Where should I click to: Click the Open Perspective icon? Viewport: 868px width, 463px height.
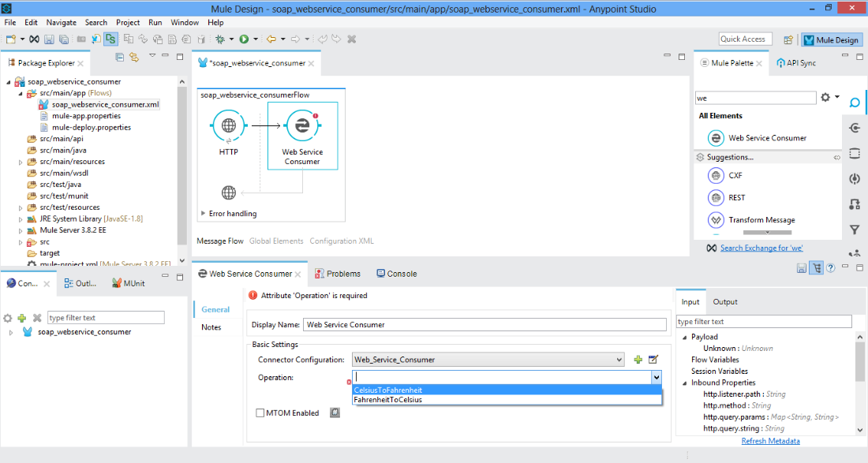click(x=788, y=39)
